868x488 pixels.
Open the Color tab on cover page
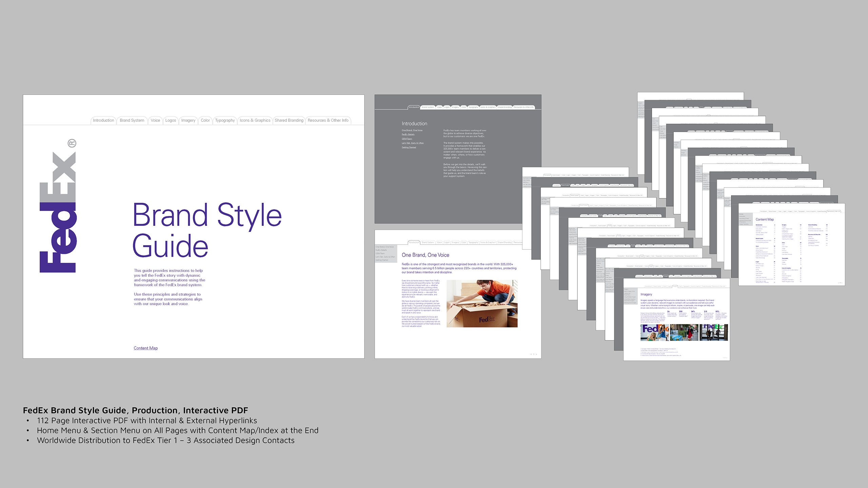coord(205,120)
